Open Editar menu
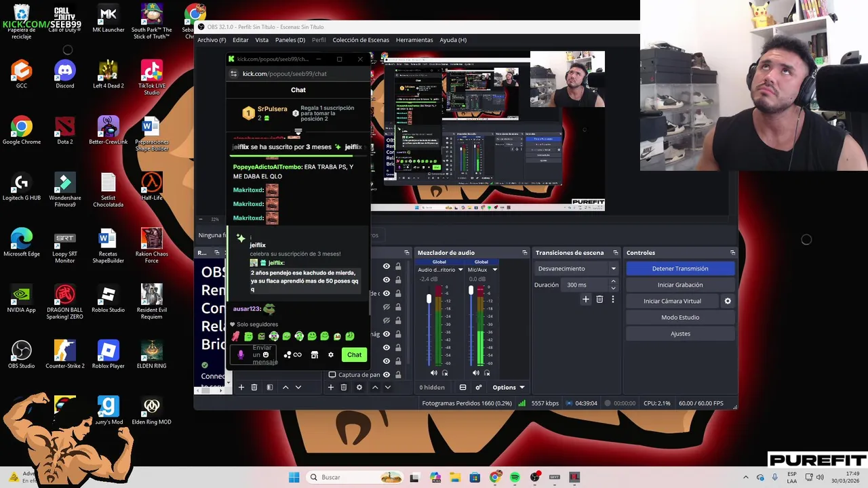868x488 pixels. [x=241, y=40]
